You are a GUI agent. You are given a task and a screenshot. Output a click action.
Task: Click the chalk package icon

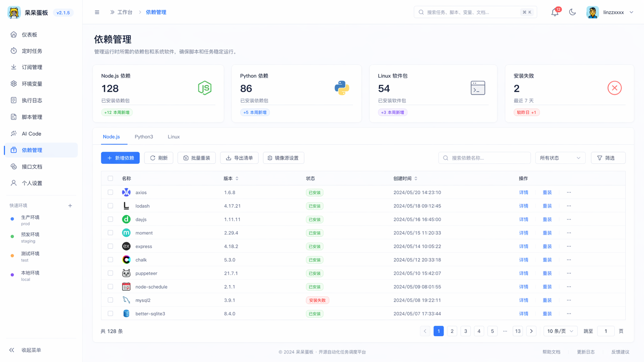point(126,260)
